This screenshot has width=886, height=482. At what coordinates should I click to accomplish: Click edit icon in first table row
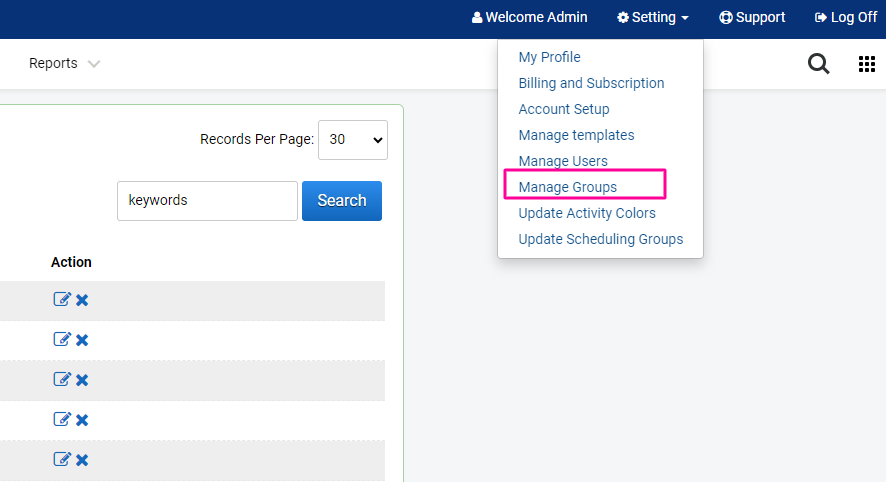click(x=62, y=299)
